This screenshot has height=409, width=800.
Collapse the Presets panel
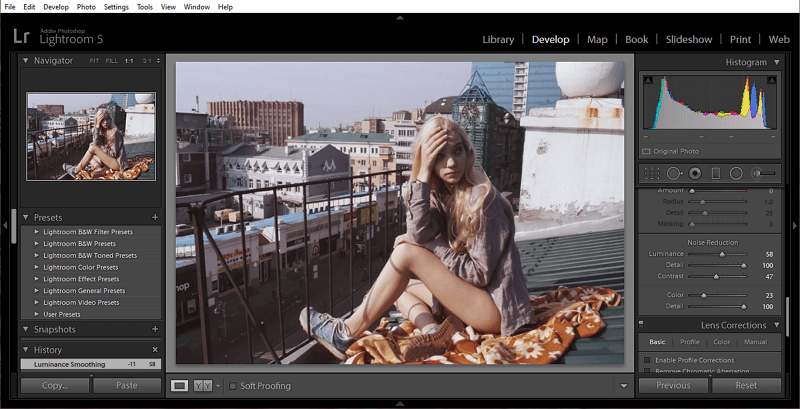(x=26, y=218)
